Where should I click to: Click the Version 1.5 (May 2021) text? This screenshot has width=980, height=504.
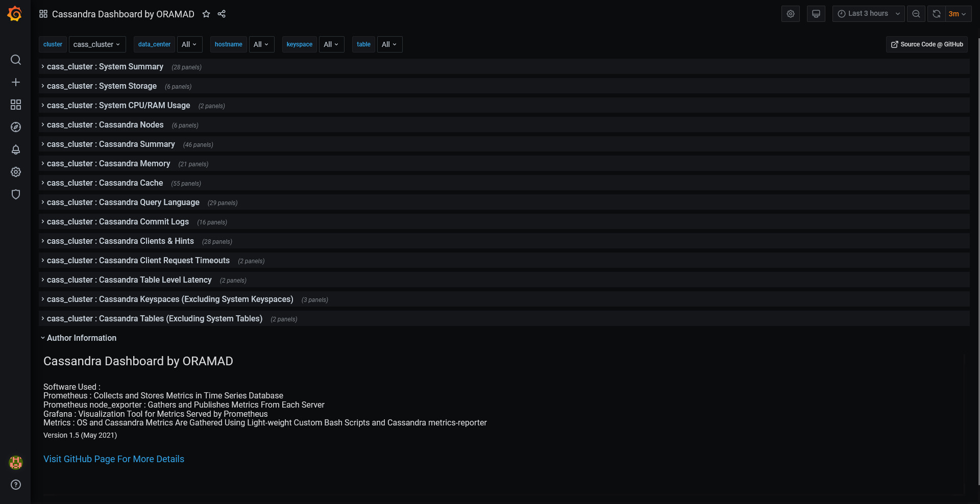pos(80,435)
